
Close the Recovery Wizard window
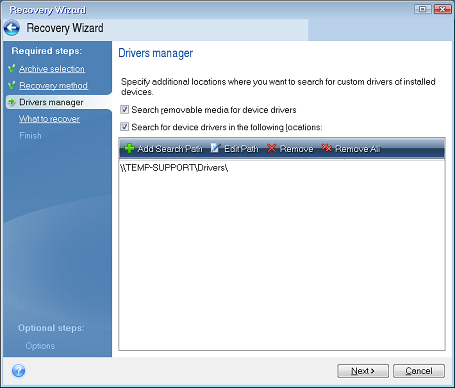tap(443, 9)
